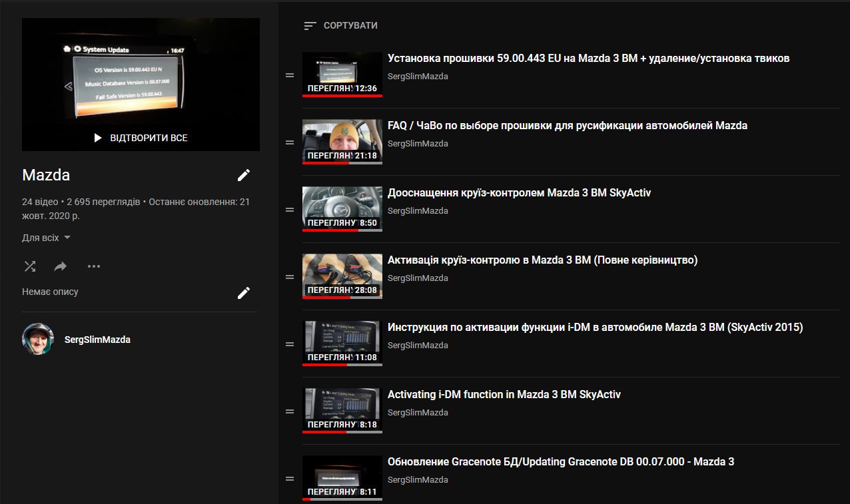Open Активація круїз-контролю (Повне керівництво) title
850x504 pixels.
pyautogui.click(x=543, y=260)
